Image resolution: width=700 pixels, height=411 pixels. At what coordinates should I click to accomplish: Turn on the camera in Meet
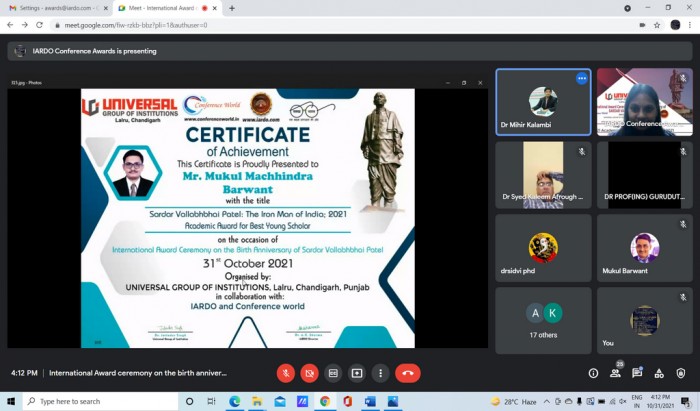(309, 373)
